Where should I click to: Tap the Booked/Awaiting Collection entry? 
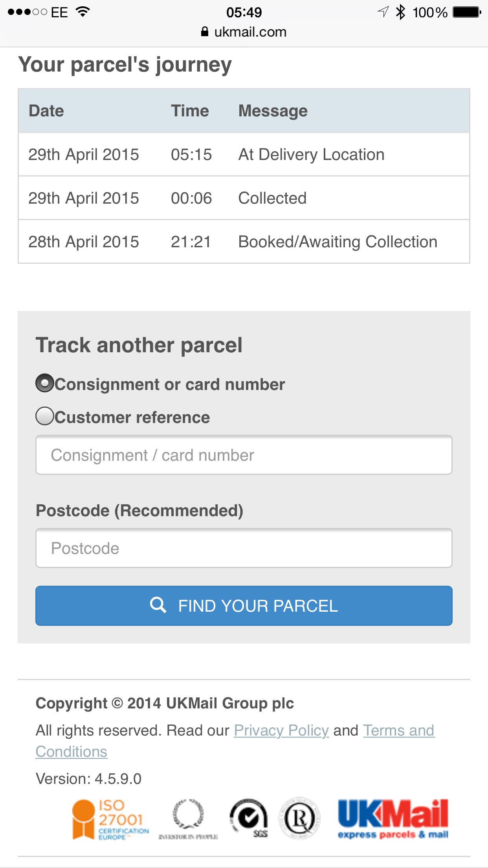(x=338, y=242)
